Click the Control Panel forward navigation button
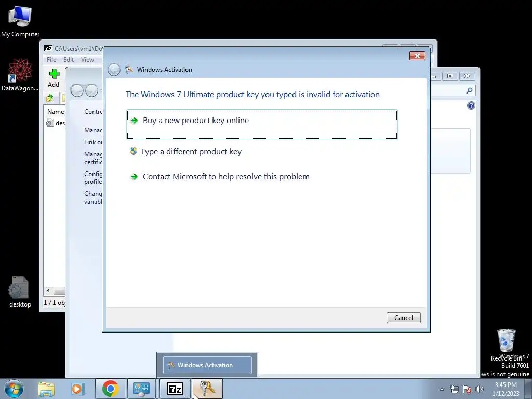The image size is (532, 399). (91, 90)
